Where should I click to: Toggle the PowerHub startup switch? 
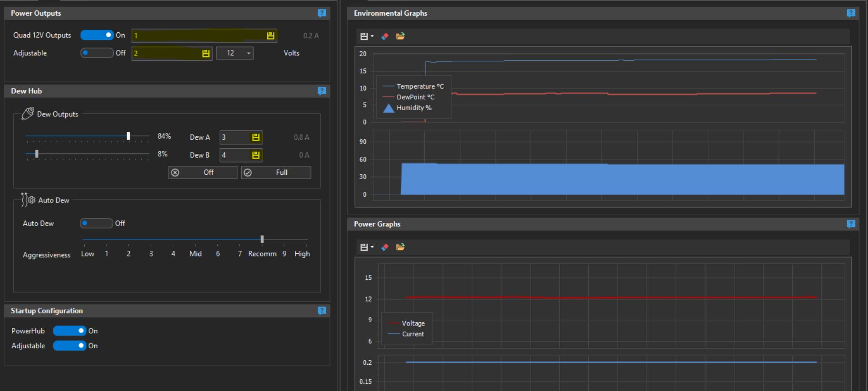click(x=69, y=331)
